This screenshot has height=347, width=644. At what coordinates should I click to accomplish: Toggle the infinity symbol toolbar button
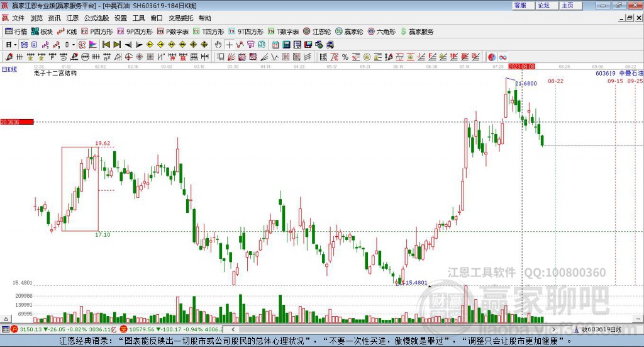[502, 57]
